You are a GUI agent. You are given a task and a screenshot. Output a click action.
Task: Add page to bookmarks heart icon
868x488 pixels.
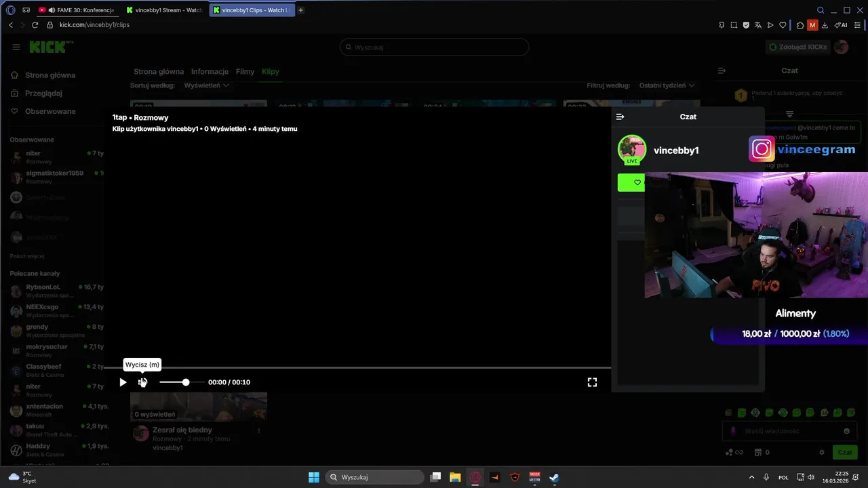(783, 25)
